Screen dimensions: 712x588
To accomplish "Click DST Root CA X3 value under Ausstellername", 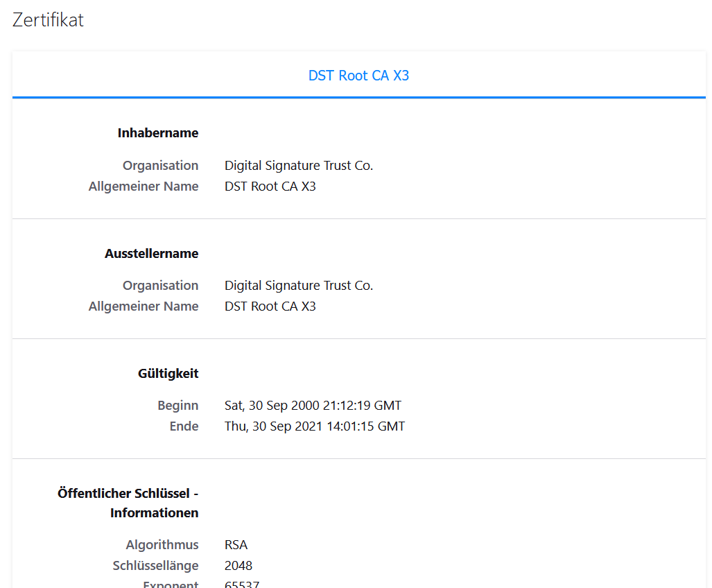I will 270,306.
